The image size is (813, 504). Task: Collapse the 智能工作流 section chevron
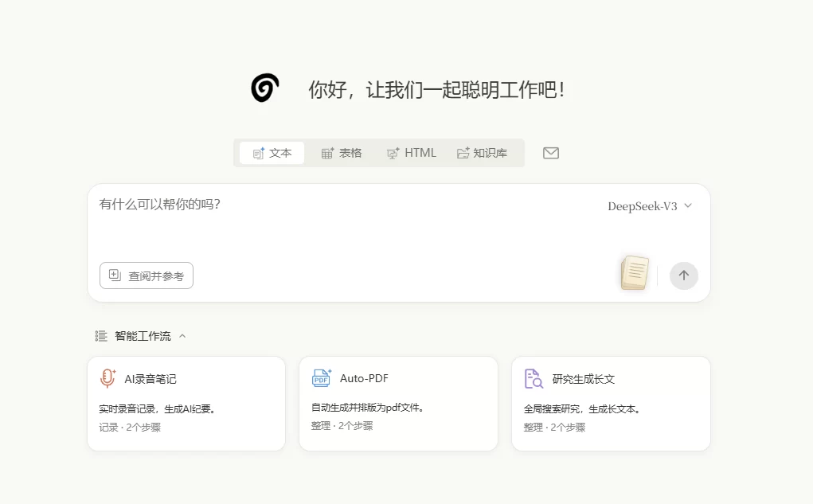click(182, 336)
